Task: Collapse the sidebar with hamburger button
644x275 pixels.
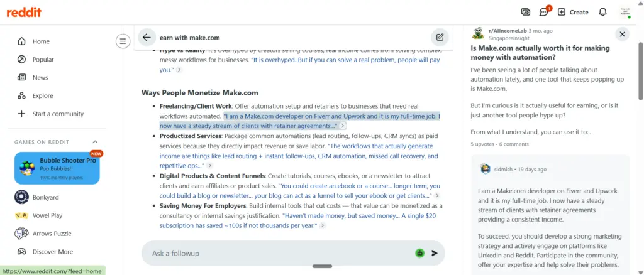Action: tap(123, 41)
